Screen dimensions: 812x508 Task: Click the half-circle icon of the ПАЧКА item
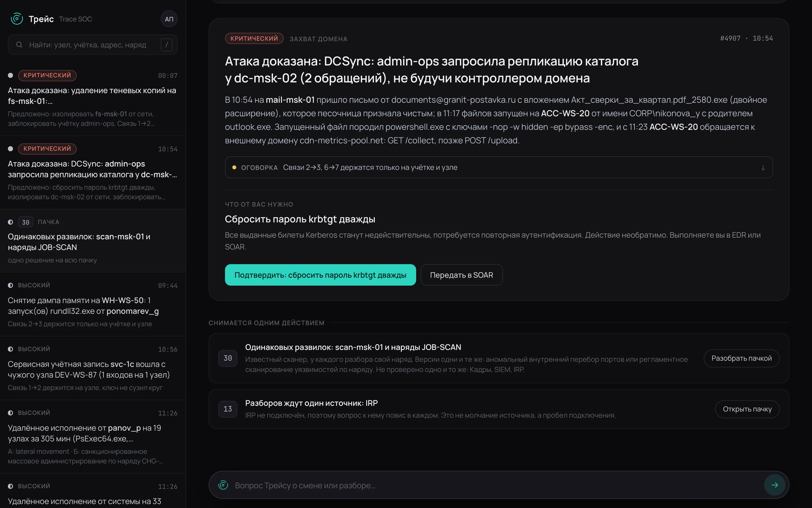(x=10, y=222)
